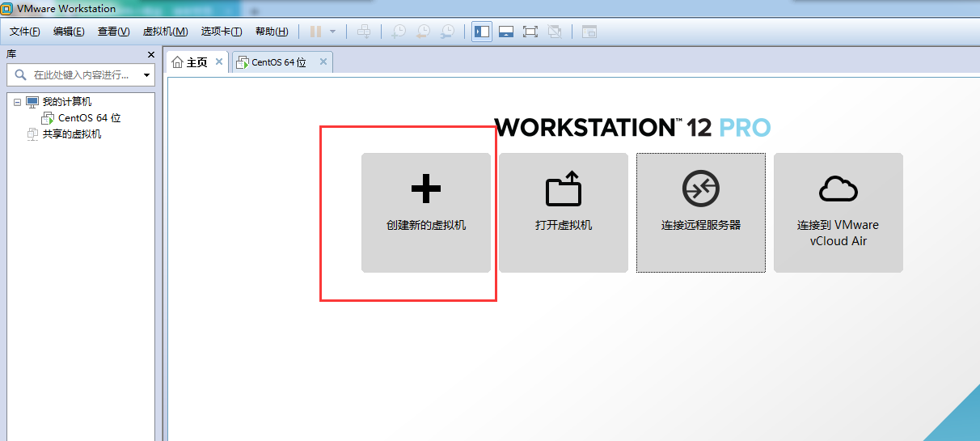The width and height of the screenshot is (980, 441).
Task: Open the 帮助(H) menu
Action: click(272, 32)
